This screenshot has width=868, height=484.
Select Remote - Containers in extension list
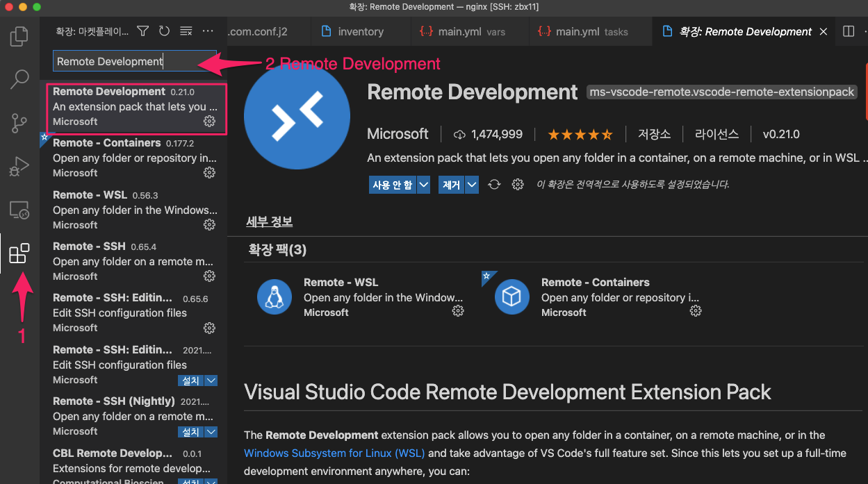pyautogui.click(x=135, y=158)
